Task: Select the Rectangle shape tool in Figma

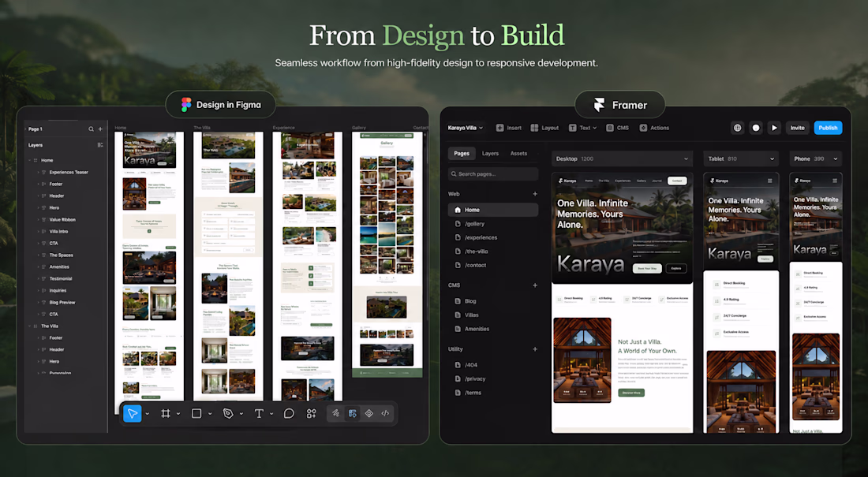Action: pos(196,413)
